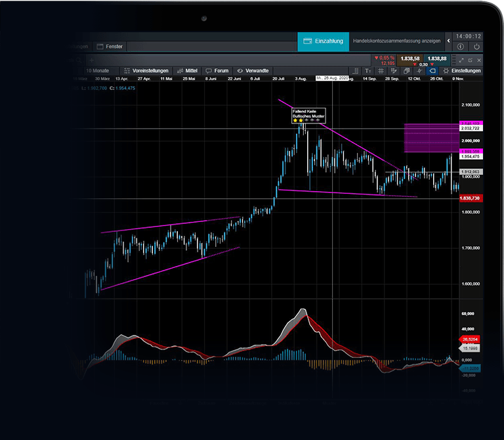The width and height of the screenshot is (504, 440).
Task: Toggle the chart grid icon
Action: coord(381,71)
